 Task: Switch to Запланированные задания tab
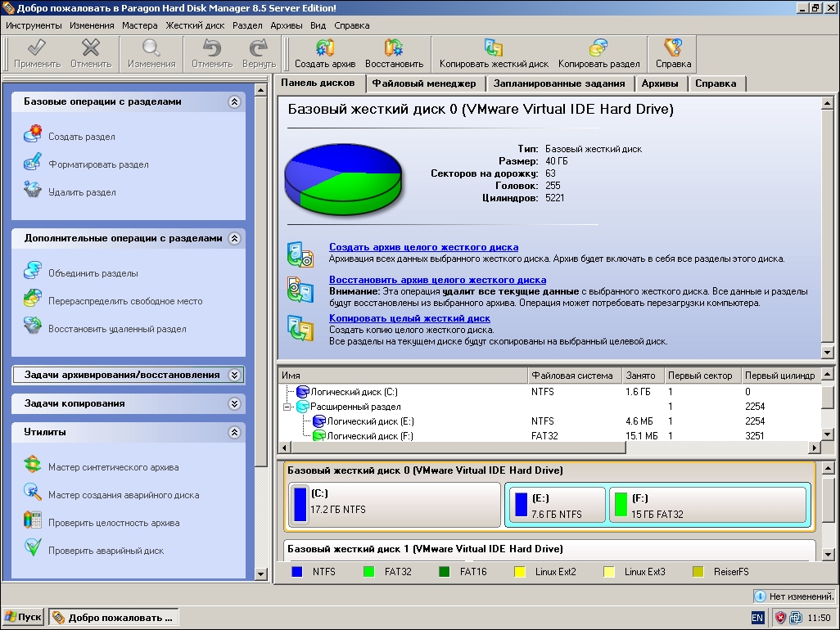pos(559,83)
